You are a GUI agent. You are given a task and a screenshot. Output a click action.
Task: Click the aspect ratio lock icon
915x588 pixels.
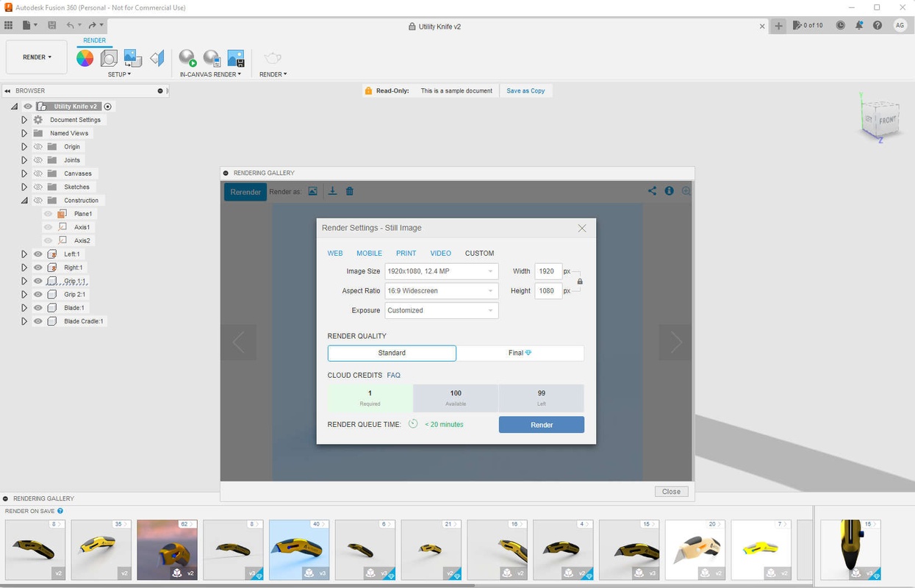[580, 282]
